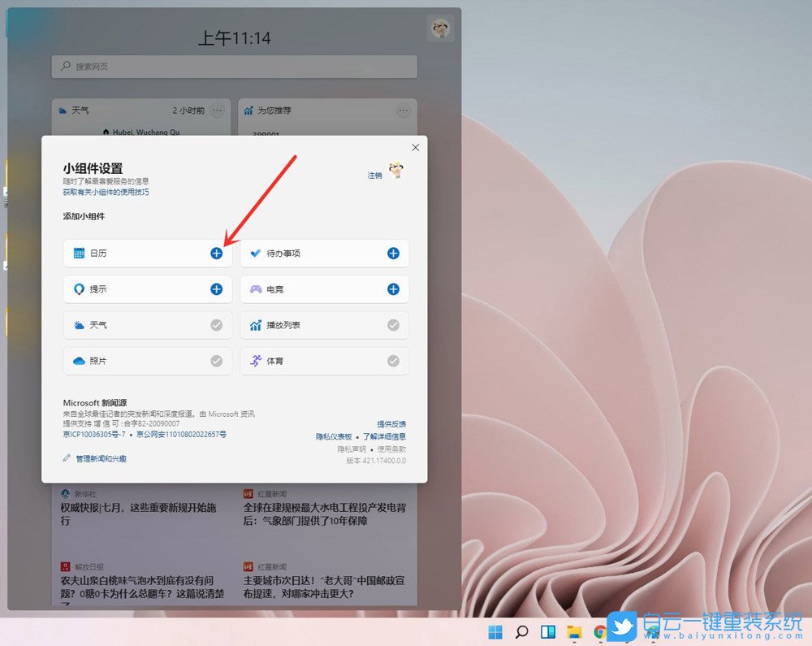Open more options for the 天气 card
The image size is (812, 646).
217,111
